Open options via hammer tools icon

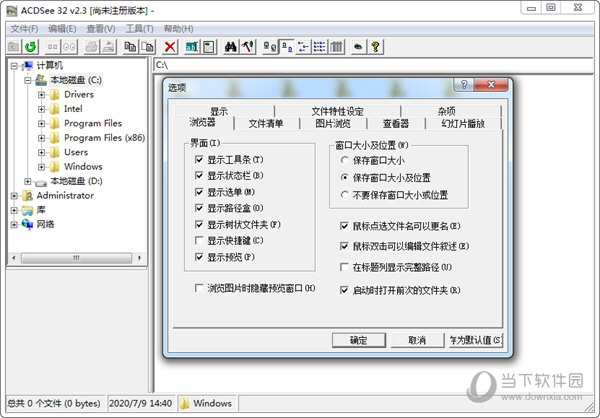click(x=248, y=47)
